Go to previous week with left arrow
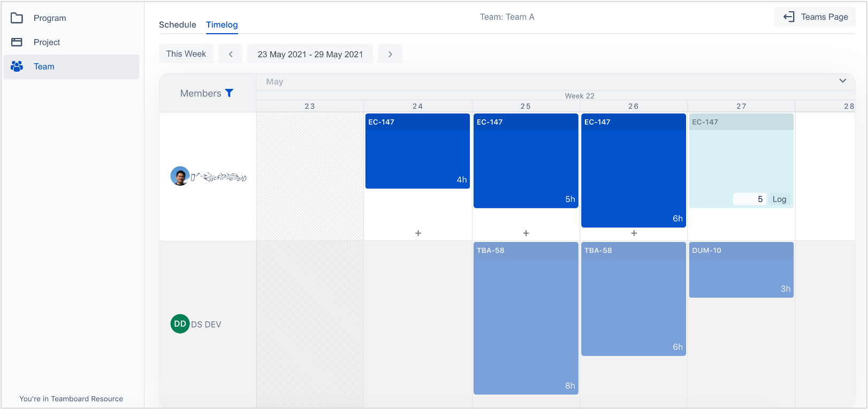This screenshot has width=868, height=409. point(231,54)
